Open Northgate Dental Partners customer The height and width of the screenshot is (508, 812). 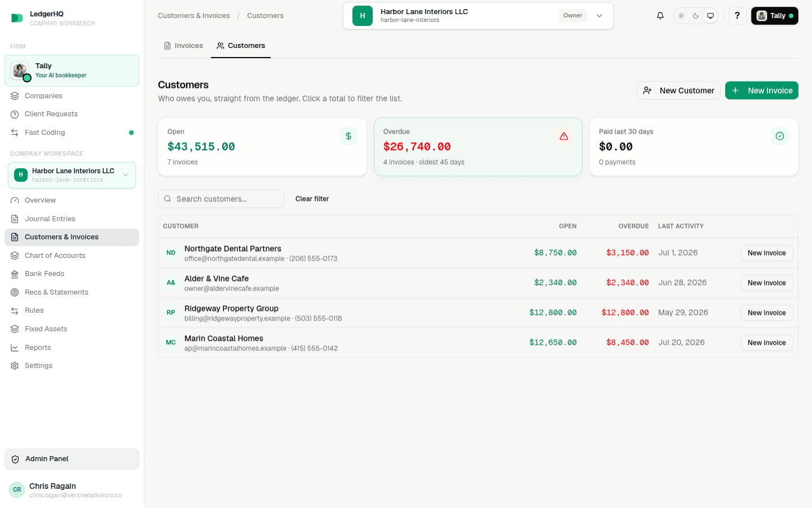(x=233, y=249)
